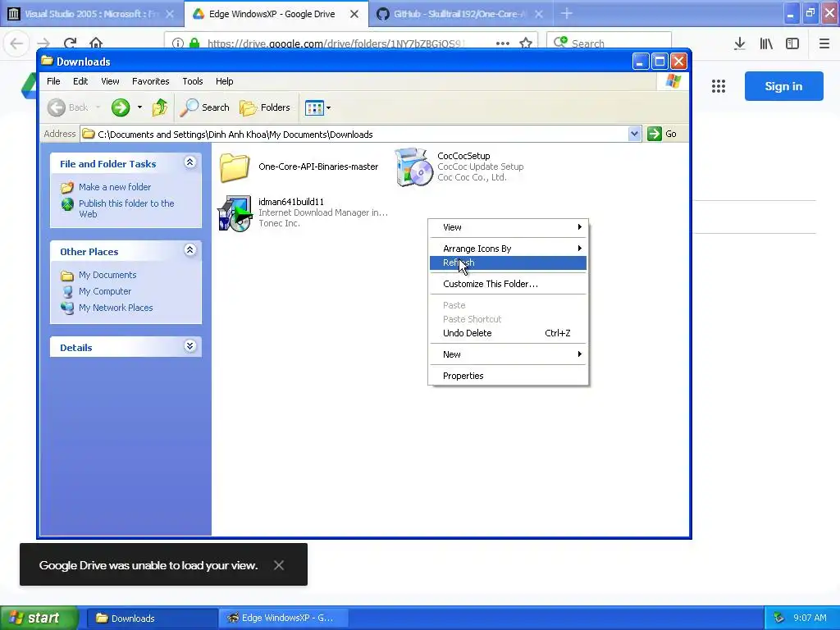Open the Help menu
This screenshot has height=630, width=840.
[x=225, y=81]
